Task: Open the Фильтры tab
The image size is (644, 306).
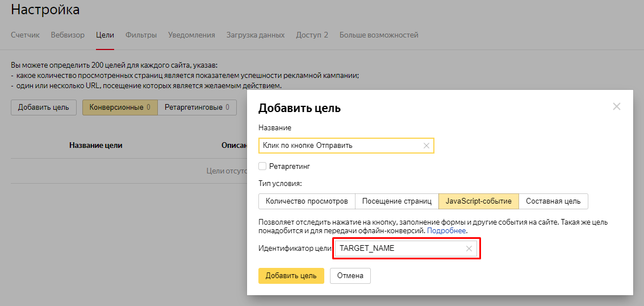Action: 141,35
